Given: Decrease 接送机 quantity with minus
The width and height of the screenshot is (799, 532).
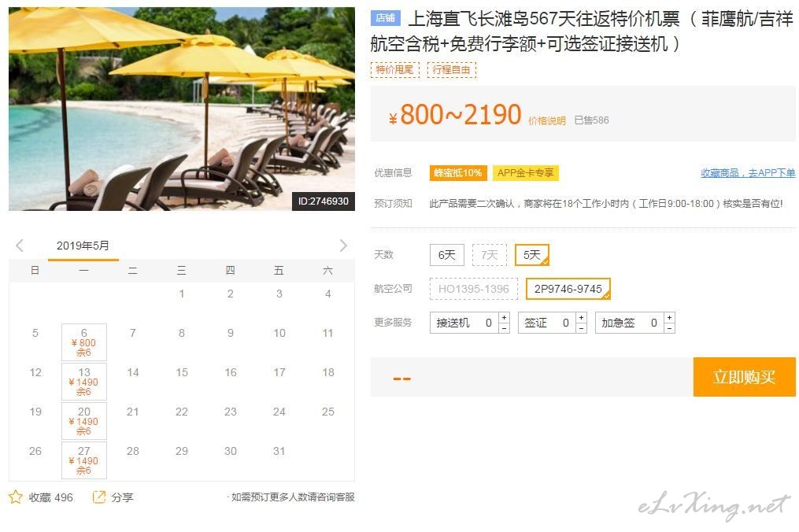Looking at the screenshot, I should 504,328.
